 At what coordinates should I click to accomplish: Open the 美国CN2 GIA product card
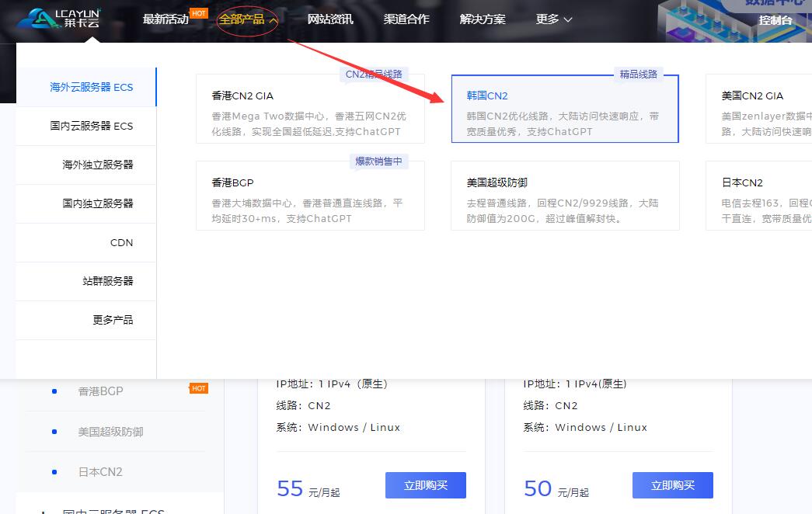(x=758, y=109)
